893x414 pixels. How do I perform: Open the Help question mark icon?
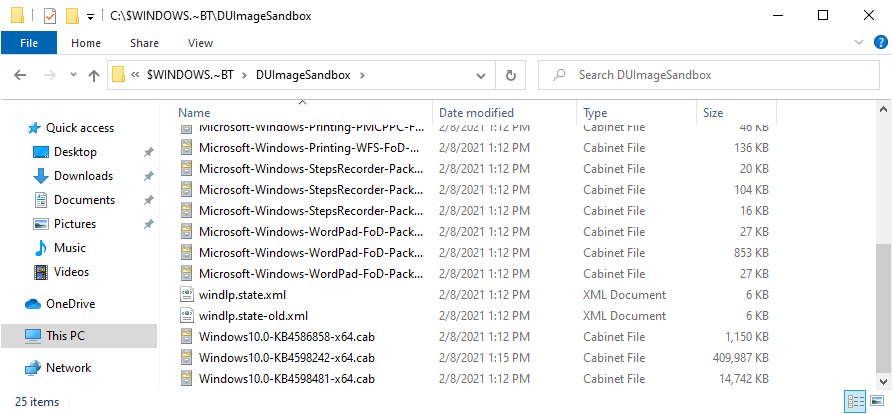(880, 42)
